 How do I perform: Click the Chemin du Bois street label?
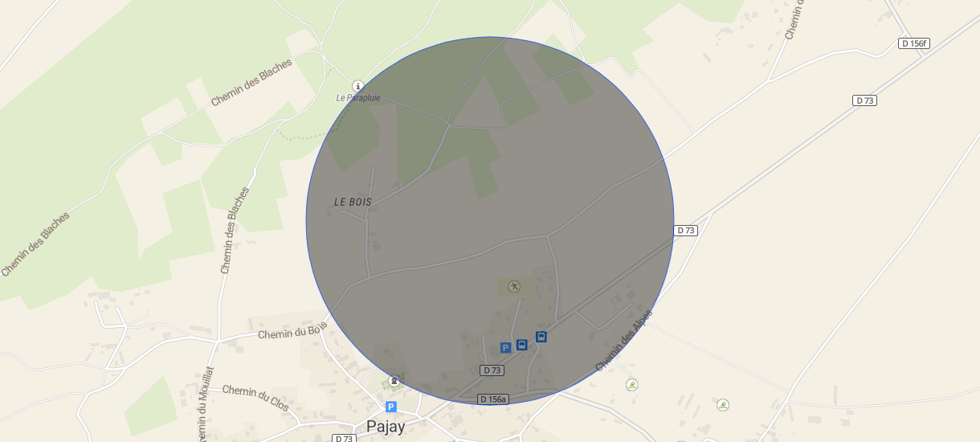[293, 331]
